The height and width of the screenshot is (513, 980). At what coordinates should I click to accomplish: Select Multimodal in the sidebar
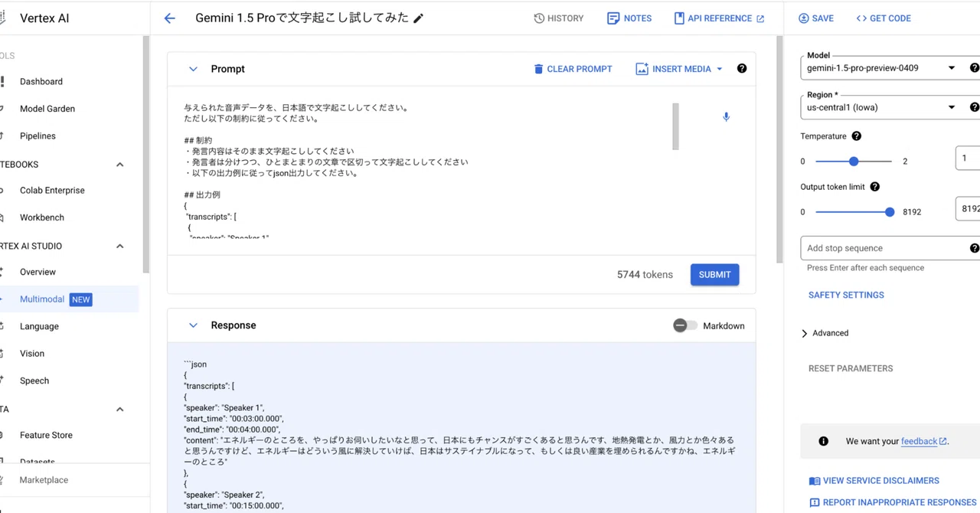[x=42, y=299]
